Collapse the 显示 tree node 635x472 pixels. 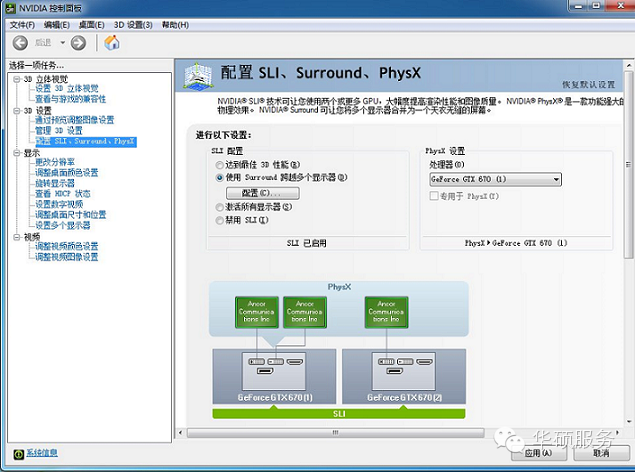coord(17,153)
